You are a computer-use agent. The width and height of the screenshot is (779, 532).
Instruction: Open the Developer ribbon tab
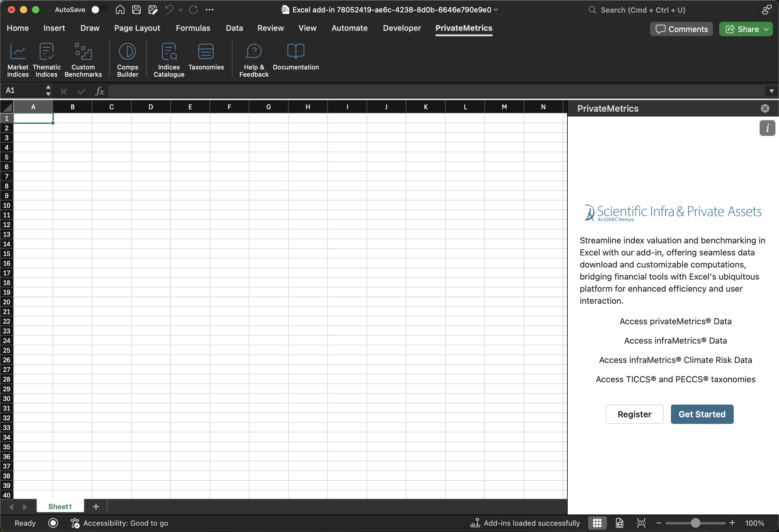coord(402,28)
